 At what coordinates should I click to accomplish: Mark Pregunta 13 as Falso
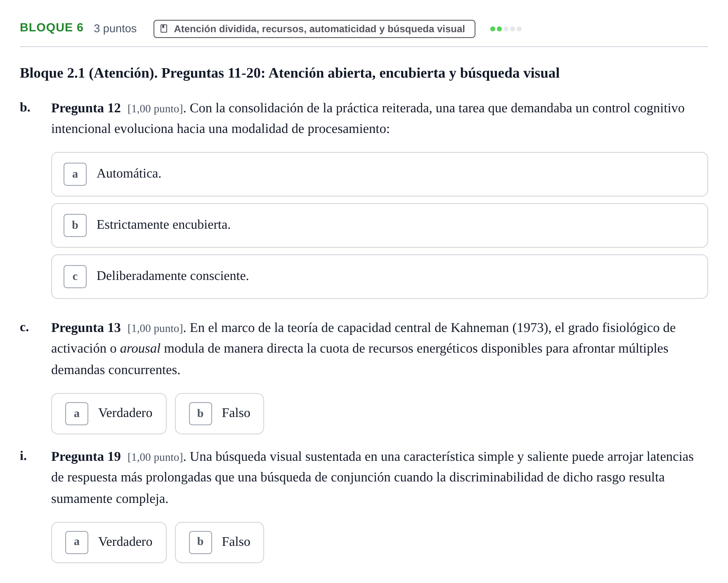click(220, 414)
